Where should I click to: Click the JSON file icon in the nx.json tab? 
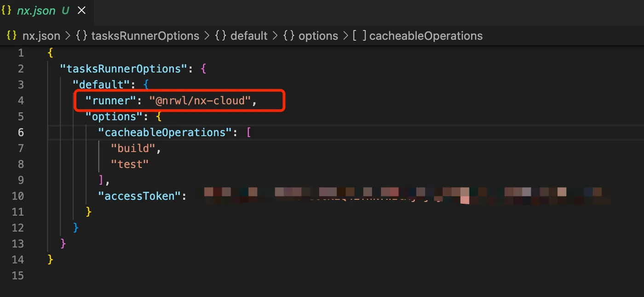7,11
